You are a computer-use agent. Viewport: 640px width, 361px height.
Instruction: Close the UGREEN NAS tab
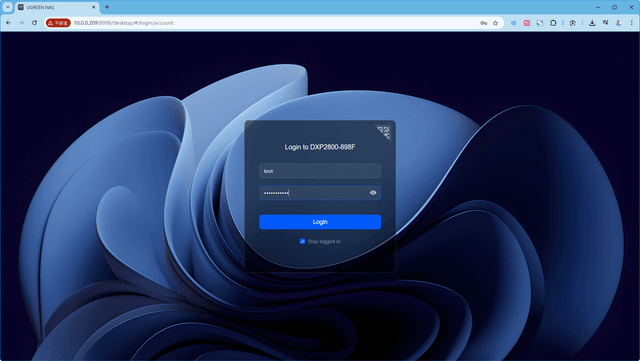tap(93, 7)
